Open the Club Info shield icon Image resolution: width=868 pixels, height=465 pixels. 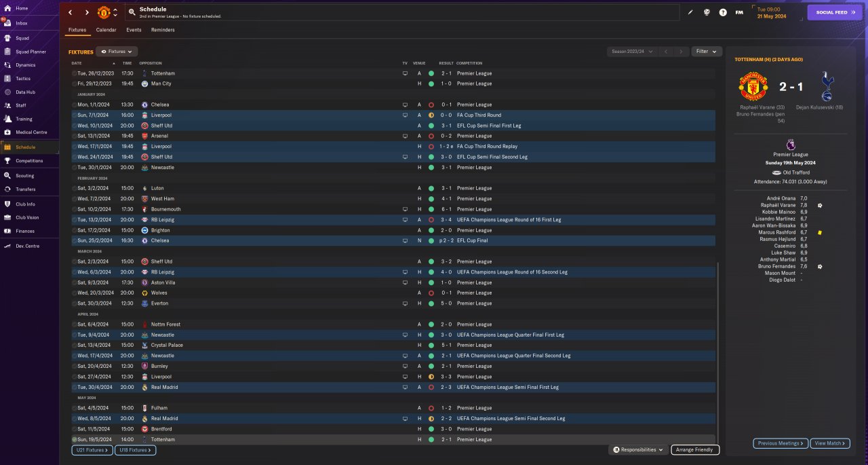click(x=7, y=204)
